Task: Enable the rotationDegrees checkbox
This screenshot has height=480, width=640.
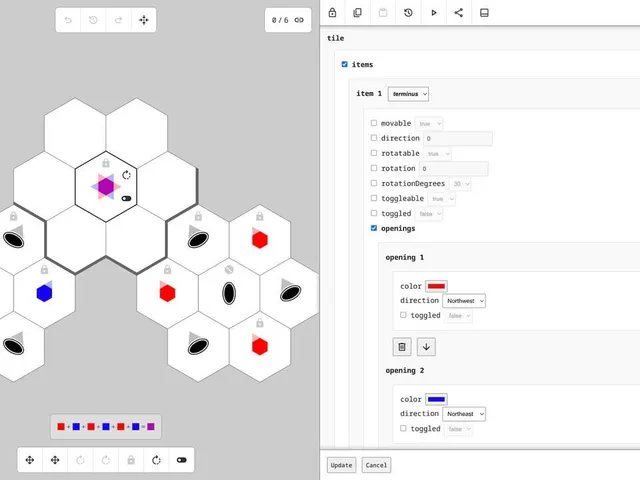Action: 374,183
